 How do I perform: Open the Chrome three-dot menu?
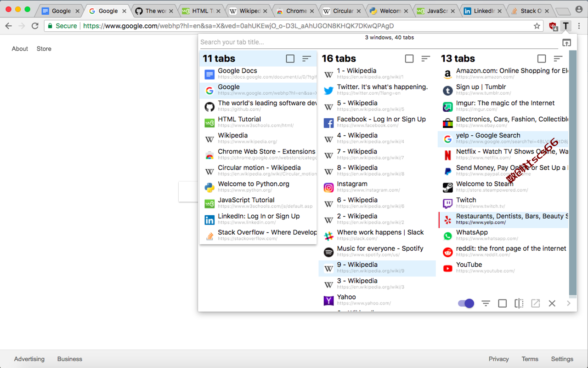[x=579, y=26]
